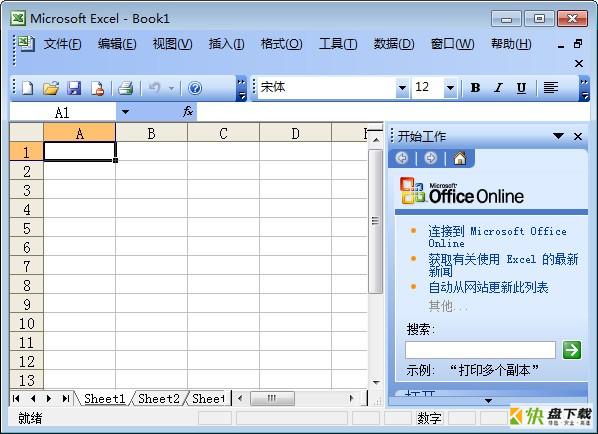Click the vertical scrollbar thumb

(x=375, y=221)
